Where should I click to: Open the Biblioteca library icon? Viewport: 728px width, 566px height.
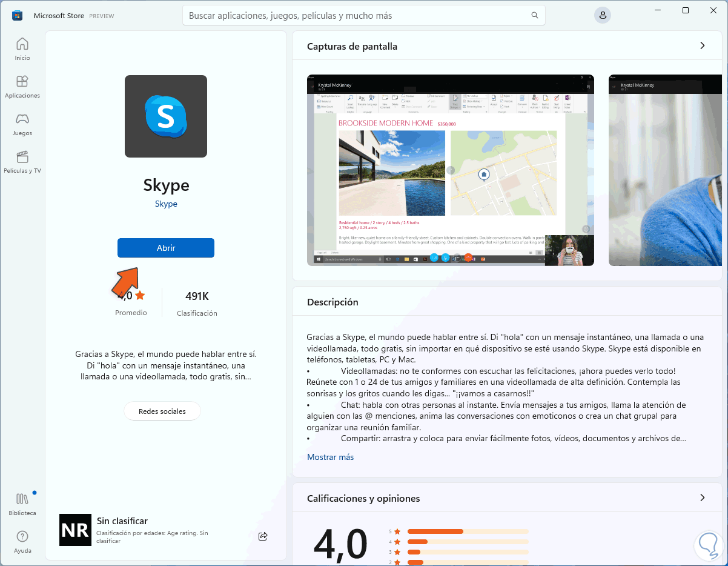[22, 499]
